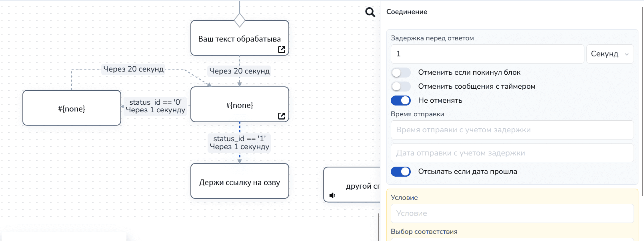
Task: Click the search magnifier icon
Action: coord(370,12)
